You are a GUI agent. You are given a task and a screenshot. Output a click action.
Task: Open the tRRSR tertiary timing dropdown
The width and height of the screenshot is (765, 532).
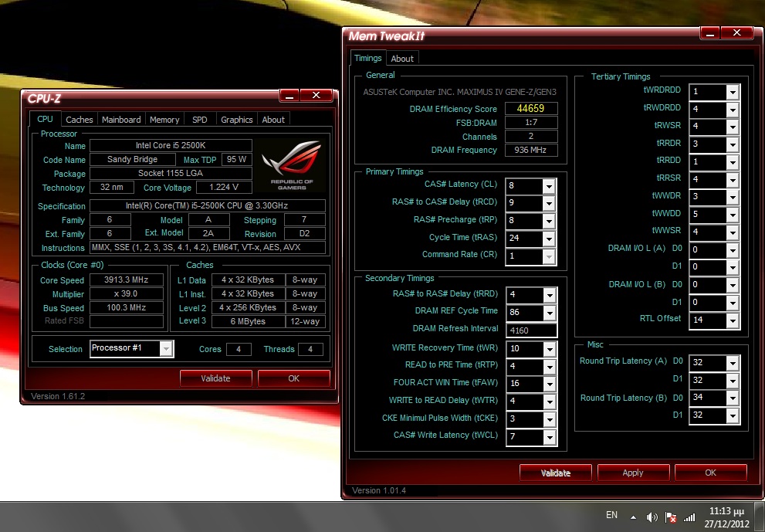733,180
